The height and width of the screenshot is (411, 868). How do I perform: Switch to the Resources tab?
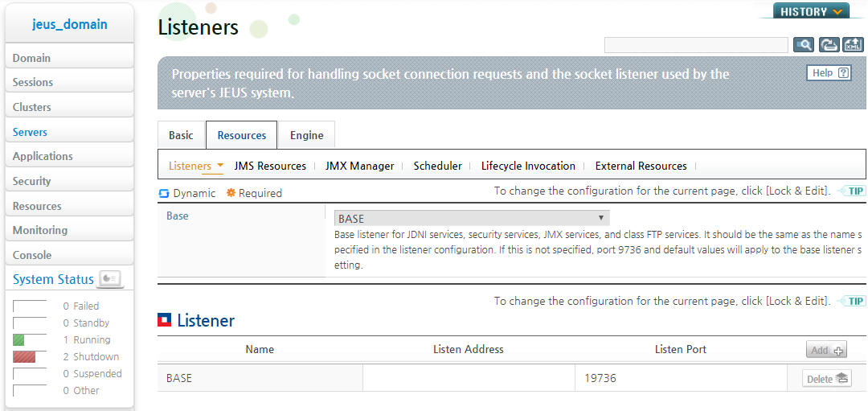click(x=241, y=135)
